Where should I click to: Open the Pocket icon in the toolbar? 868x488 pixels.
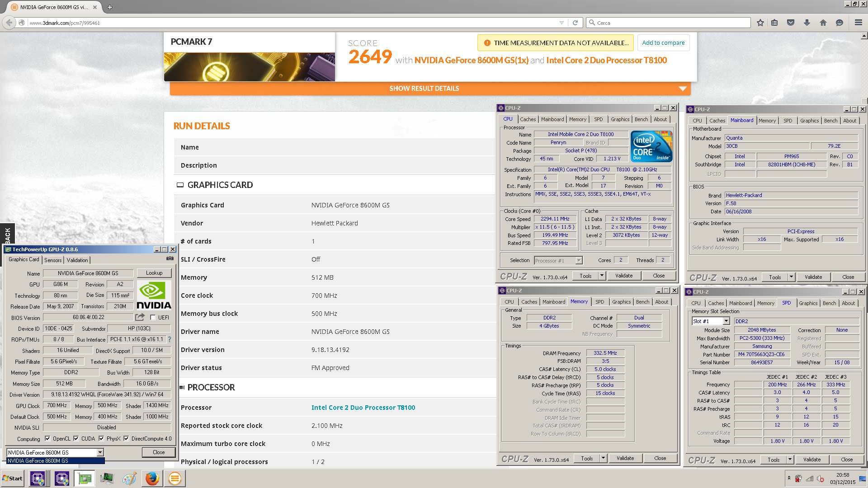click(x=791, y=23)
